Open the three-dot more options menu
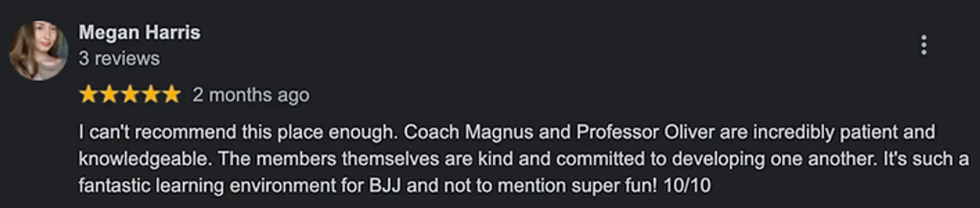The height and width of the screenshot is (208, 980). [924, 45]
